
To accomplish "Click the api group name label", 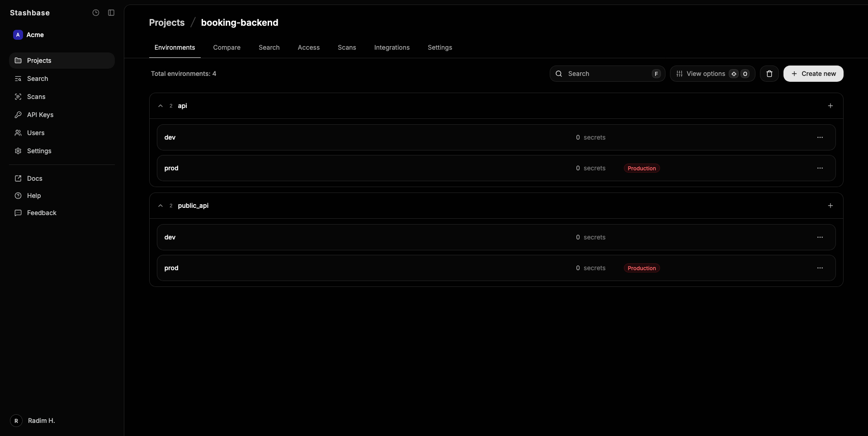I will pyautogui.click(x=182, y=106).
